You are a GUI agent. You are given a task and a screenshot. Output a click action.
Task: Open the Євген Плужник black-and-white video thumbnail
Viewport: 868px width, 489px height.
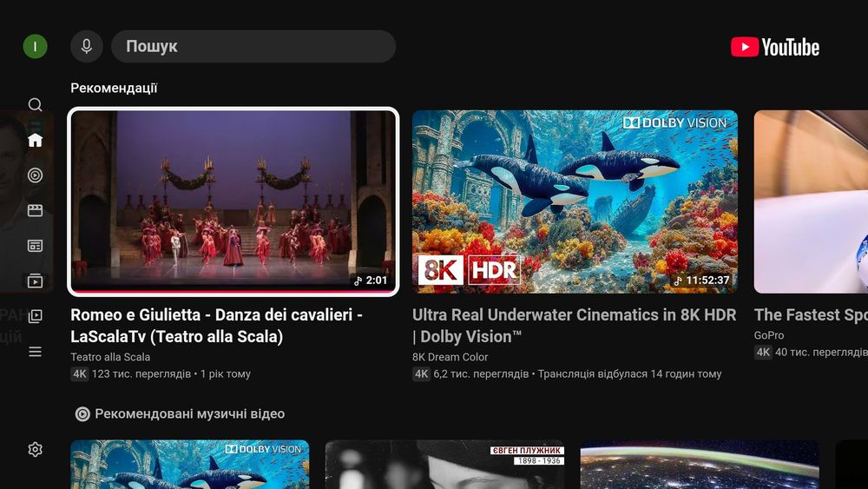point(444,464)
